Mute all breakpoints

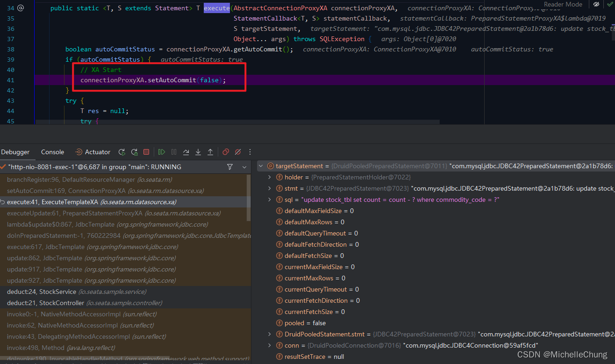point(238,152)
